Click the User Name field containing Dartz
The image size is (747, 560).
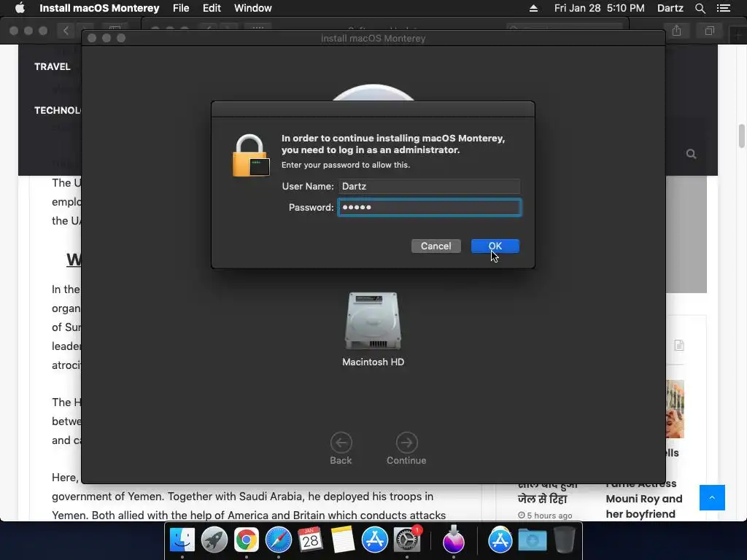pos(429,186)
